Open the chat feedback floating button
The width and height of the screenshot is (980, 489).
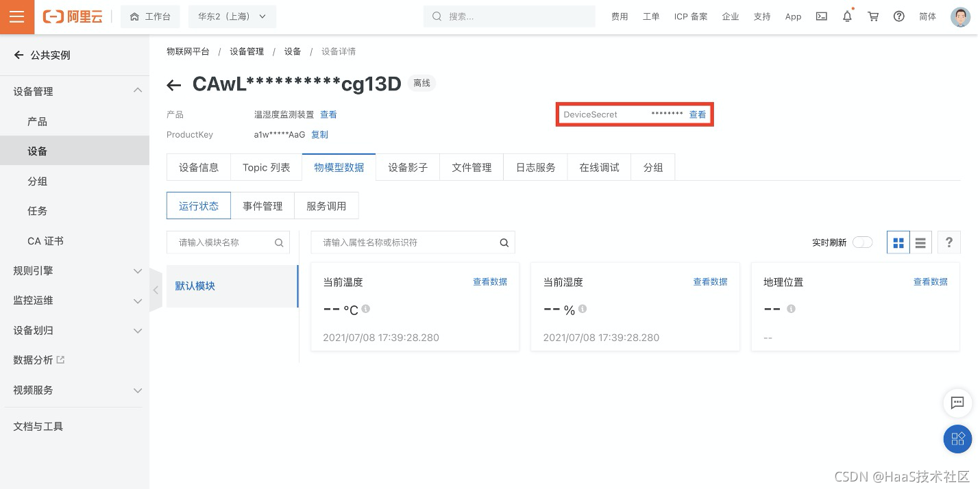pos(957,403)
